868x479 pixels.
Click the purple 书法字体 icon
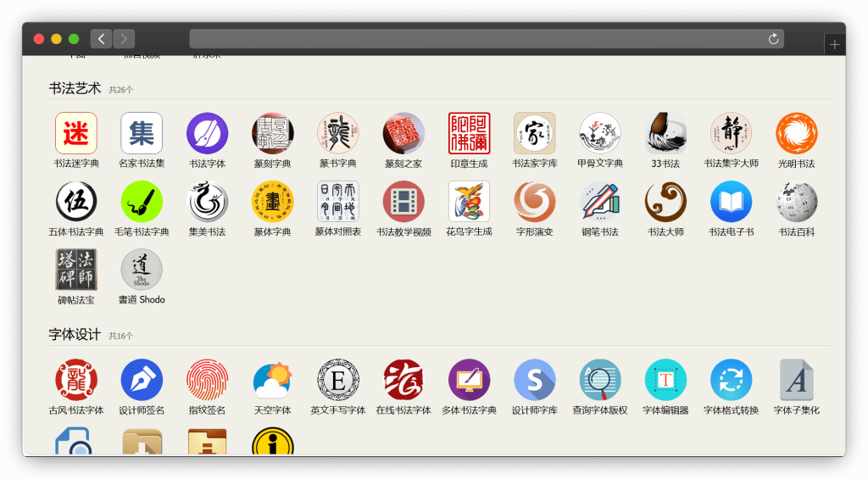pos(207,133)
